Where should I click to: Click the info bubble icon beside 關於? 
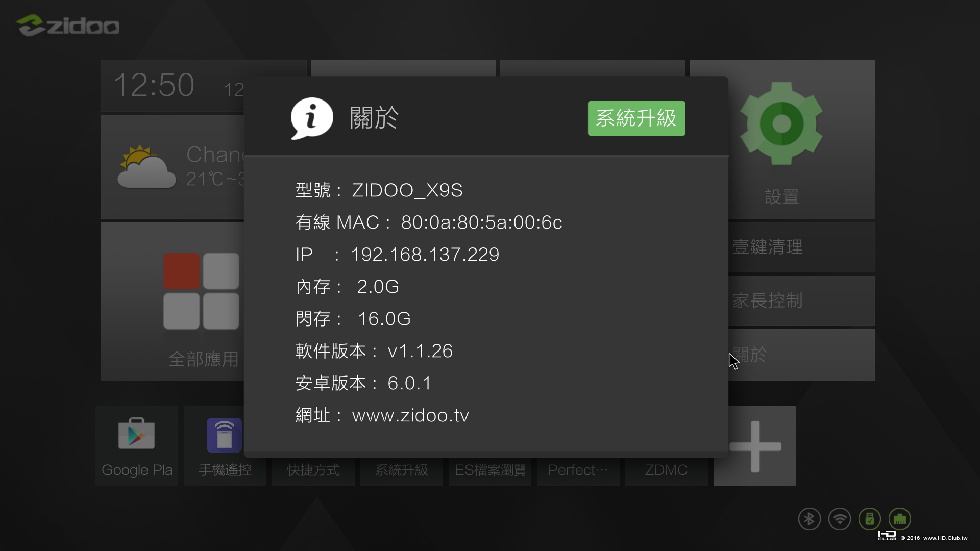coord(312,118)
